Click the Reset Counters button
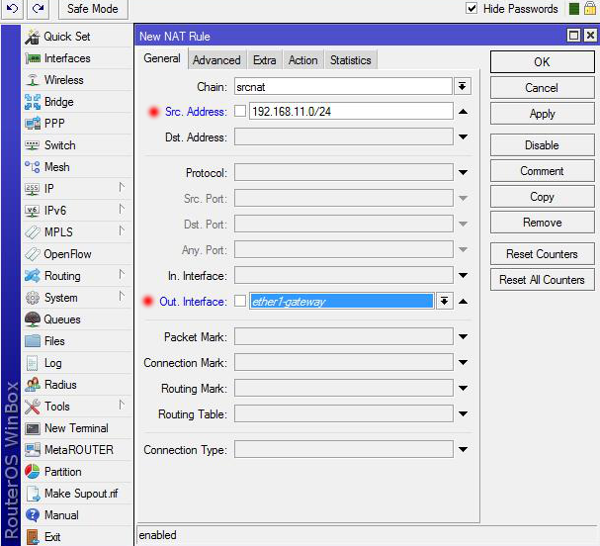Viewport: 600px width, 546px height. coord(542,254)
